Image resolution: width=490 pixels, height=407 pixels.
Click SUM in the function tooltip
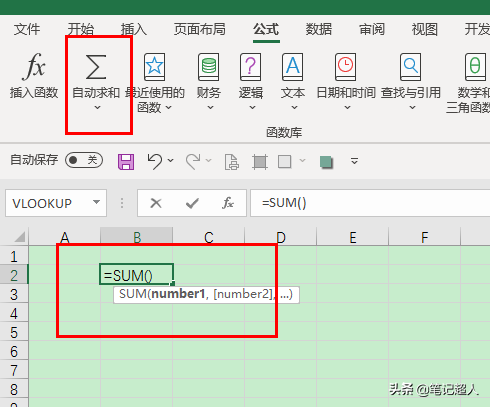(133, 294)
